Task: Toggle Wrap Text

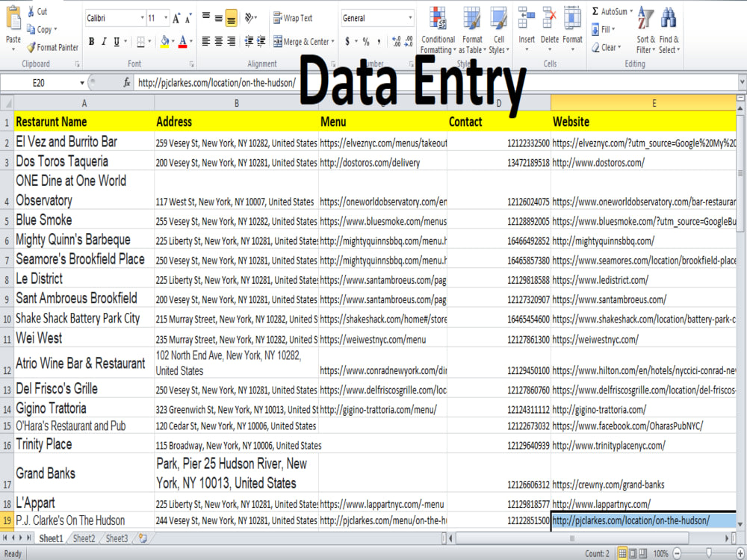Action: pyautogui.click(x=293, y=18)
